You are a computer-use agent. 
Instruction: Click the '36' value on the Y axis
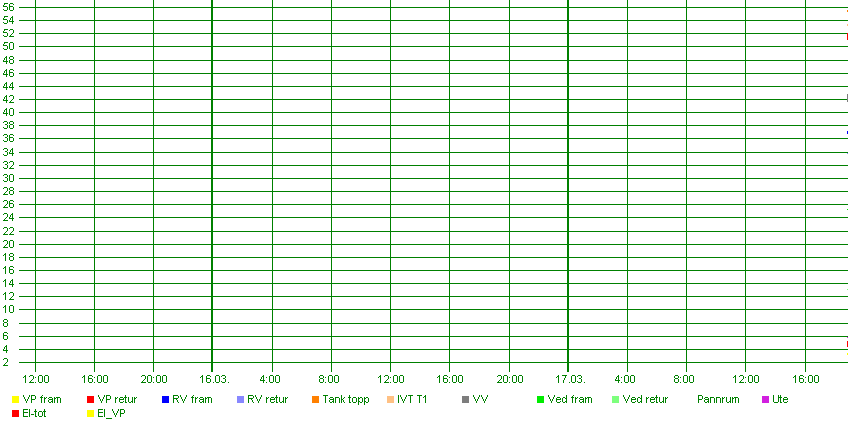pyautogui.click(x=8, y=139)
